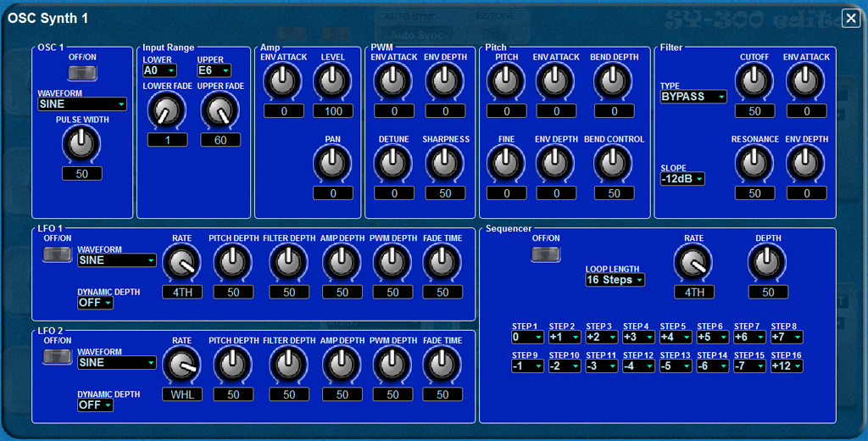Toggle the LFO 2 OFF/ON switch
Image resolution: width=868 pixels, height=441 pixels.
tap(58, 356)
